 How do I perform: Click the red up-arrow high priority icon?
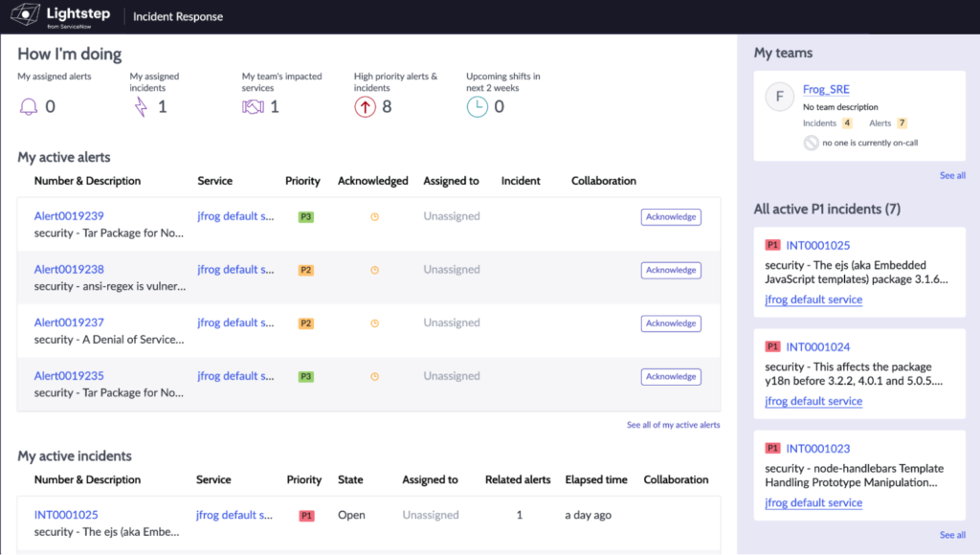point(365,107)
